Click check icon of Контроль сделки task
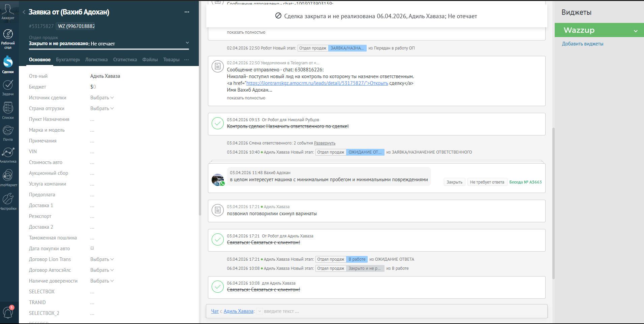The height and width of the screenshot is (324, 644). point(217,123)
